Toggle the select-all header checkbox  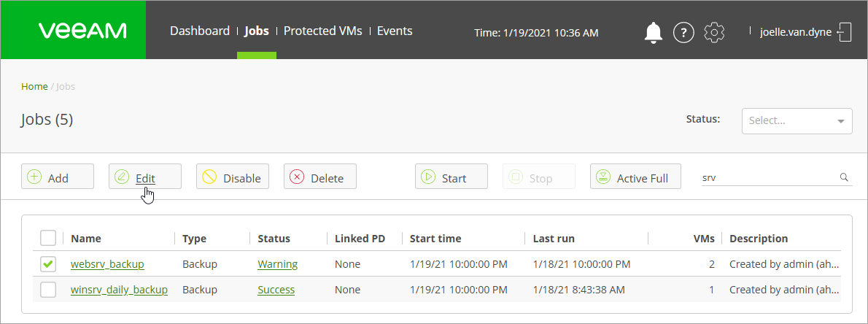pos(48,239)
